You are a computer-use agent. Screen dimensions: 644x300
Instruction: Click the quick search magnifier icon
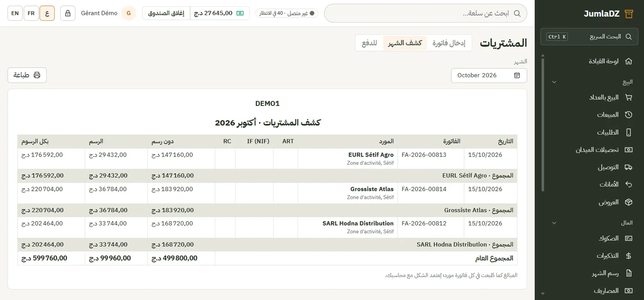click(x=629, y=36)
